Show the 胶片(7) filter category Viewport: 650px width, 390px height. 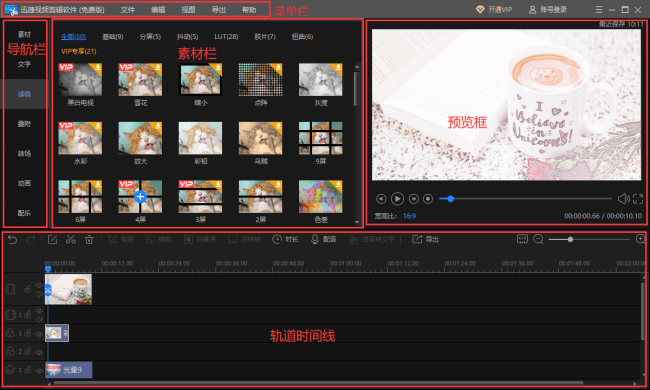(265, 36)
